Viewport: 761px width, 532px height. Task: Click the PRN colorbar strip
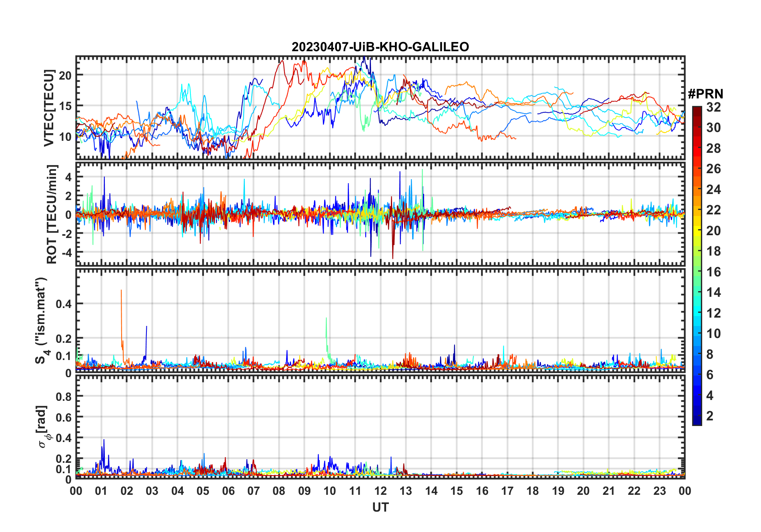tap(697, 266)
